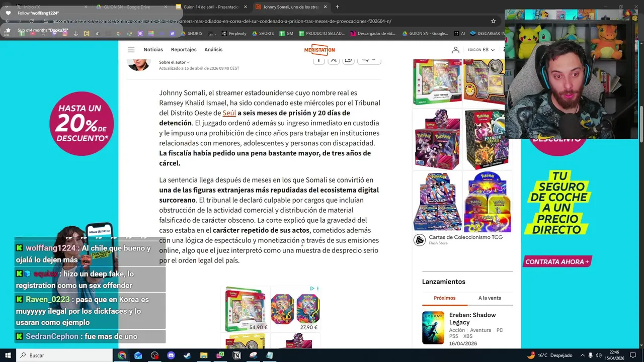The image size is (644, 362).
Task: Open the notepad app icon in the taskbar
Action: [270, 355]
